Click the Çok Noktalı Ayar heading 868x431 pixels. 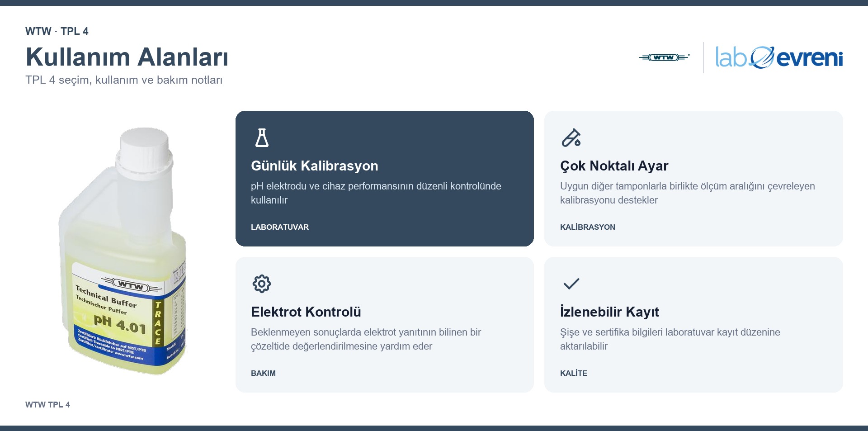point(614,166)
